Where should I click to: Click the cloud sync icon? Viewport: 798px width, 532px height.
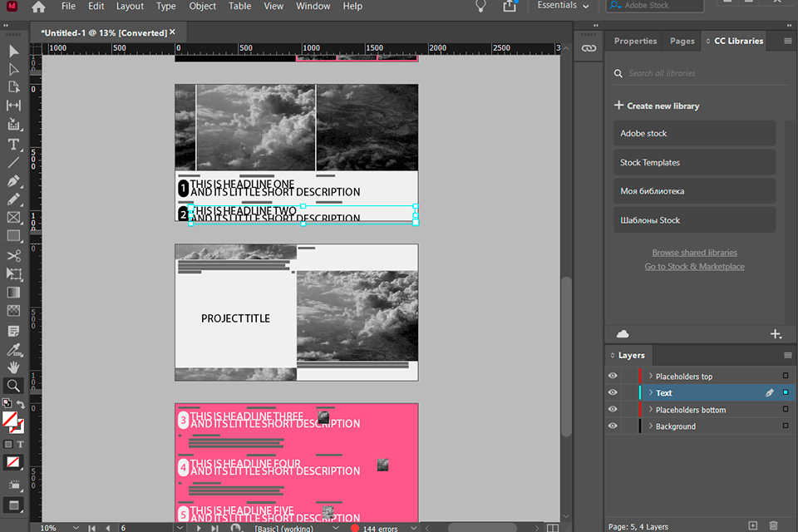click(x=623, y=334)
